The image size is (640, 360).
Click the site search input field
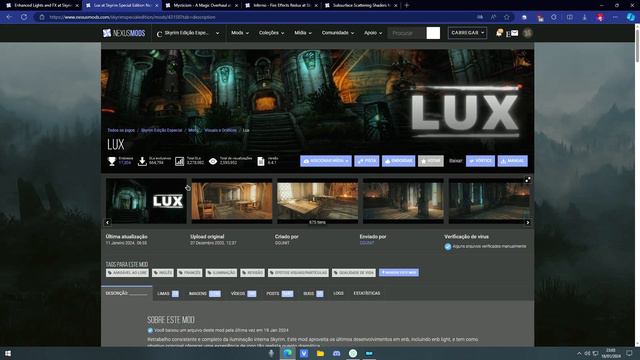tap(407, 33)
